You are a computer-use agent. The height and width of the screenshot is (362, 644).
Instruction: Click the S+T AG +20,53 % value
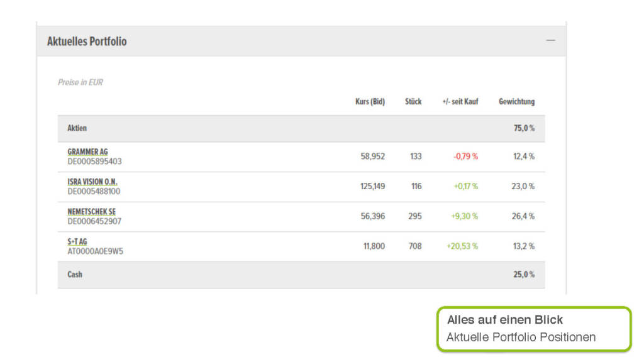click(x=462, y=246)
